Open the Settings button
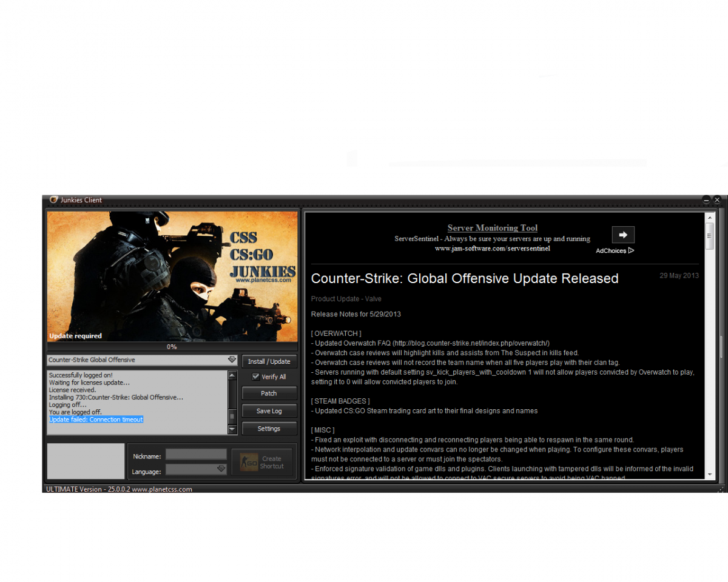Screen dimensions: 728x582 (x=269, y=429)
